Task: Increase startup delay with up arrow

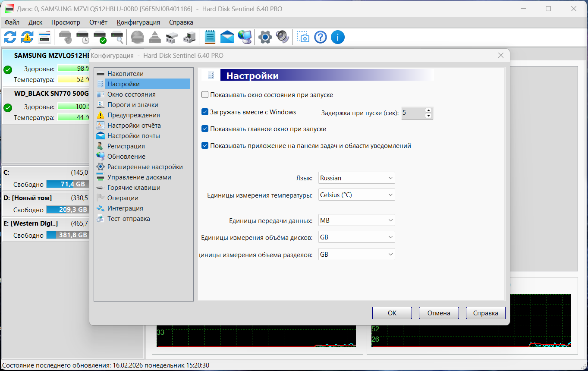Action: tap(428, 110)
